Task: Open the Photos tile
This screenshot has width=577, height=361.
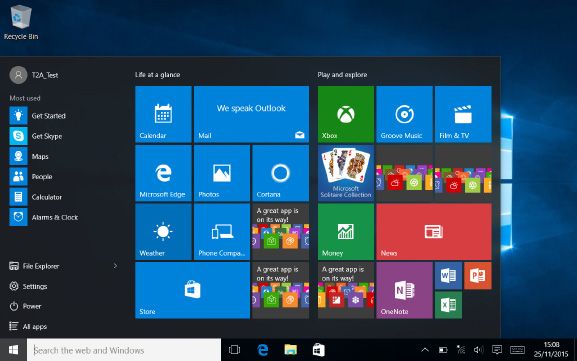Action: pyautogui.click(x=222, y=173)
